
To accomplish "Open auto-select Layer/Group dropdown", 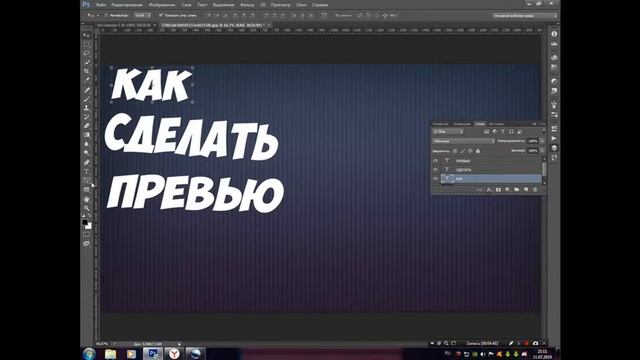I will [x=142, y=15].
